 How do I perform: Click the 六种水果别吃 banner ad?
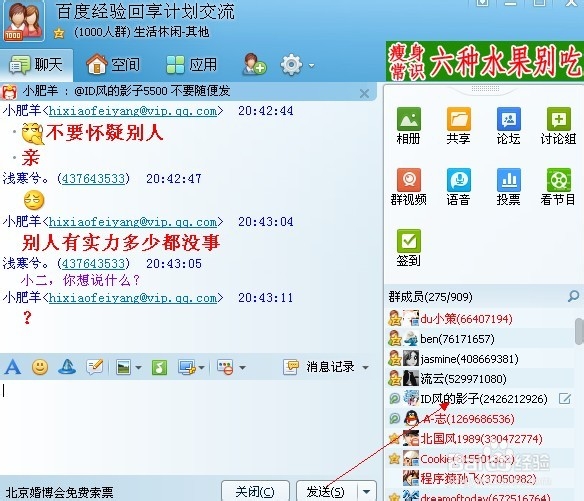tap(485, 62)
